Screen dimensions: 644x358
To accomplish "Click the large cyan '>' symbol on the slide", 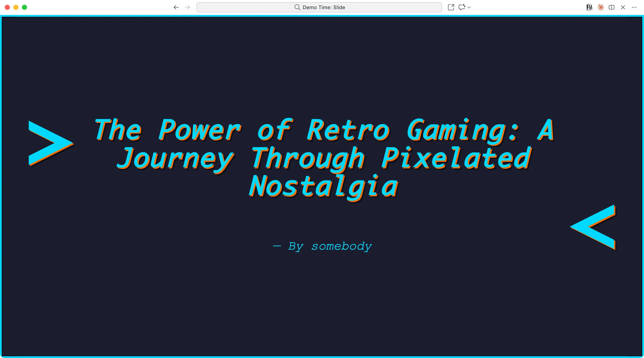I will pyautogui.click(x=50, y=143).
